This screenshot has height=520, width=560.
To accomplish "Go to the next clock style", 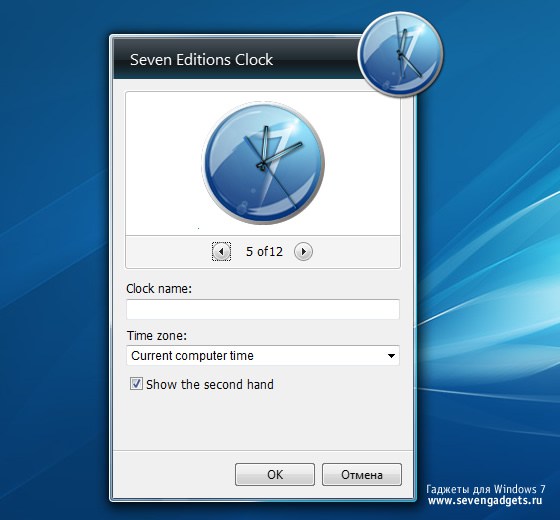I will pyautogui.click(x=303, y=251).
